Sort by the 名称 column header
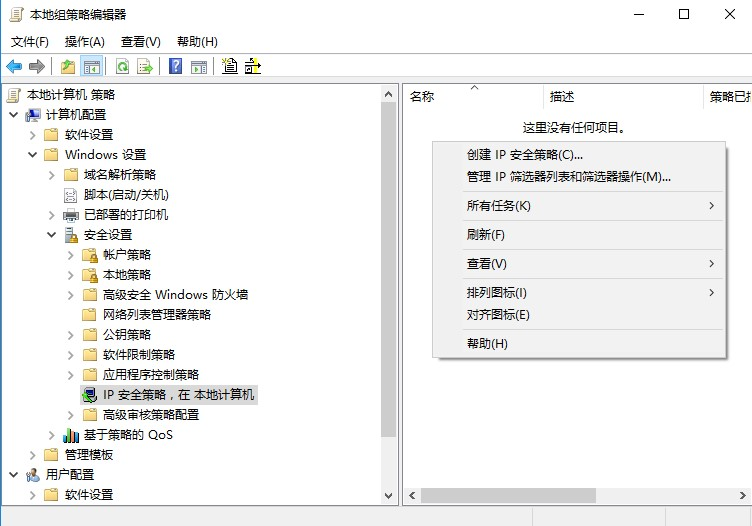Viewport: 752px width, 526px height. click(473, 97)
